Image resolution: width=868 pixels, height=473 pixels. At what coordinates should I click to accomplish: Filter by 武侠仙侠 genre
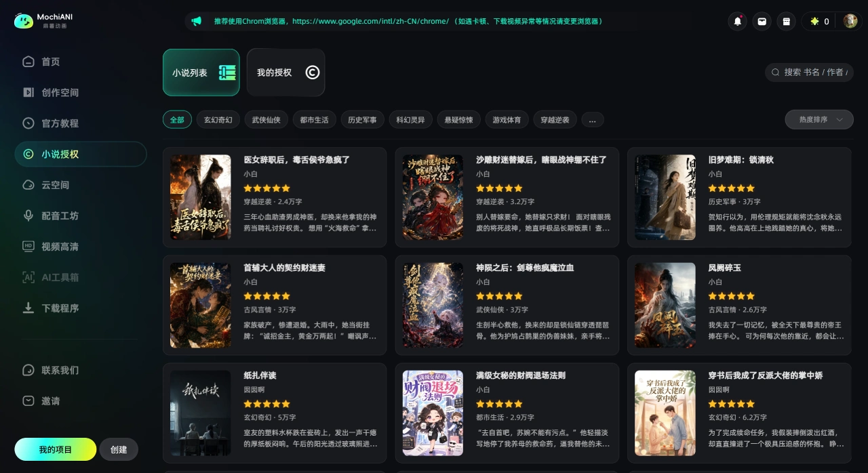point(267,120)
